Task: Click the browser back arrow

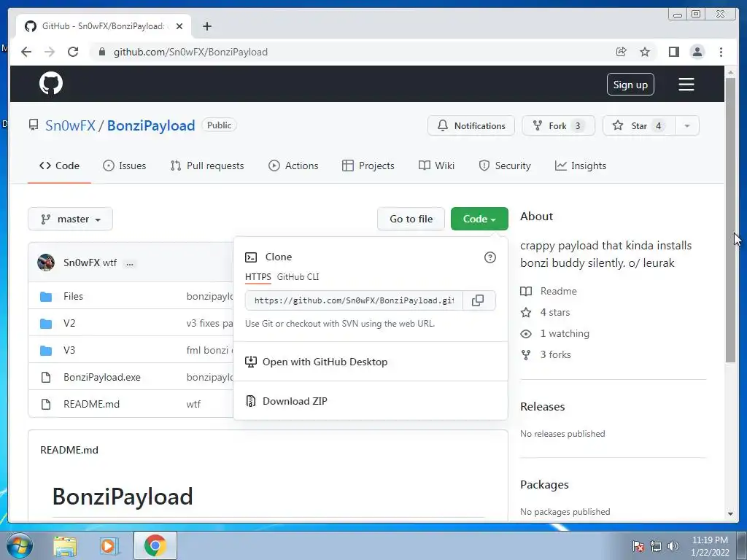Action: pyautogui.click(x=26, y=52)
